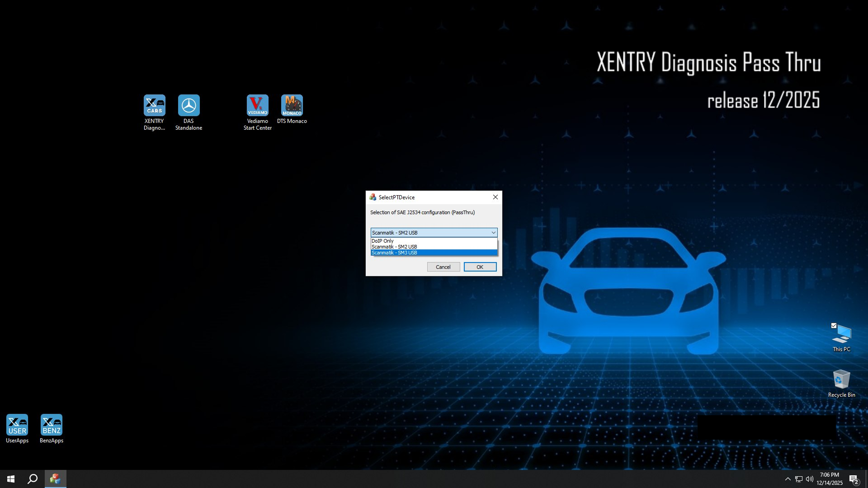Open DTS Monaco
The image size is (868, 488).
tap(292, 105)
